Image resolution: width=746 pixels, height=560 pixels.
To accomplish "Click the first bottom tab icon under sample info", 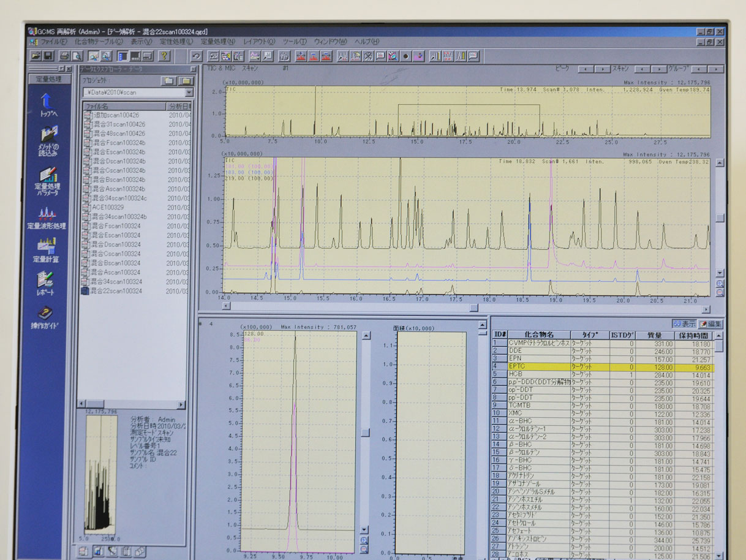I will (x=84, y=551).
